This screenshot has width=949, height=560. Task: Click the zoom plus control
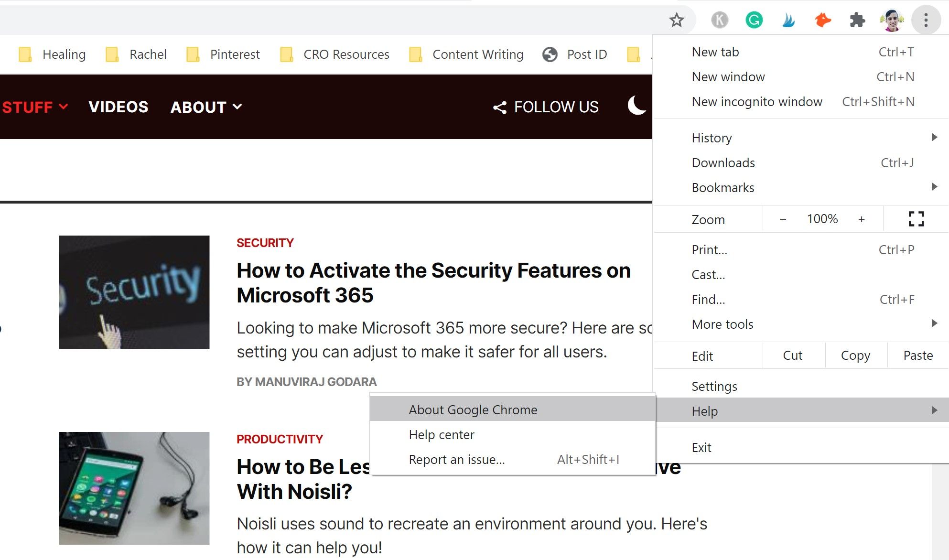click(862, 219)
